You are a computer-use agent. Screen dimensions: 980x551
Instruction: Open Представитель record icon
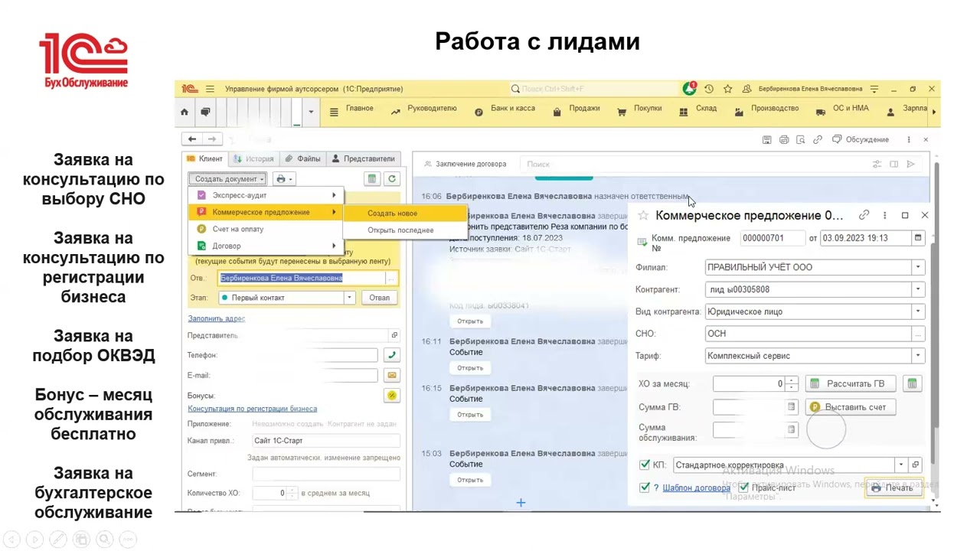click(394, 335)
